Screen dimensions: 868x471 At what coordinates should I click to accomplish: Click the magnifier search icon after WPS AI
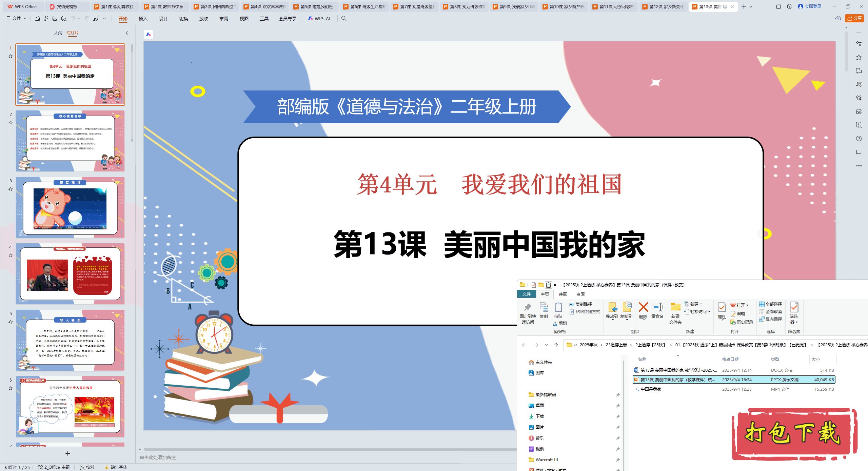click(x=344, y=19)
